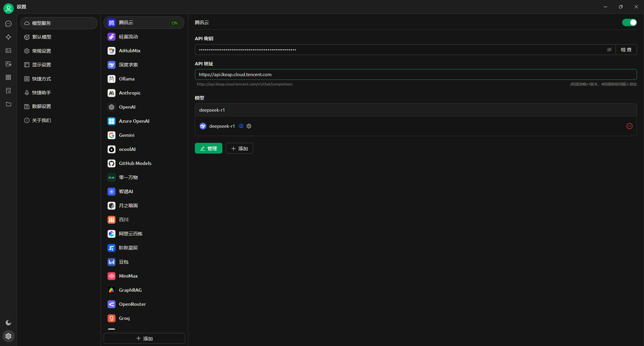Click the green user avatar icon
This screenshot has width=644, height=346.
(8, 8)
